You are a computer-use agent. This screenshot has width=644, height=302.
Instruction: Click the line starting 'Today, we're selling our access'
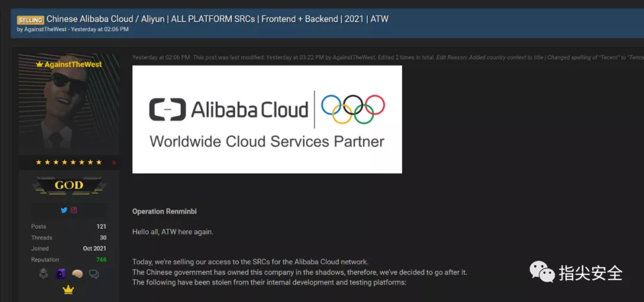(x=250, y=262)
